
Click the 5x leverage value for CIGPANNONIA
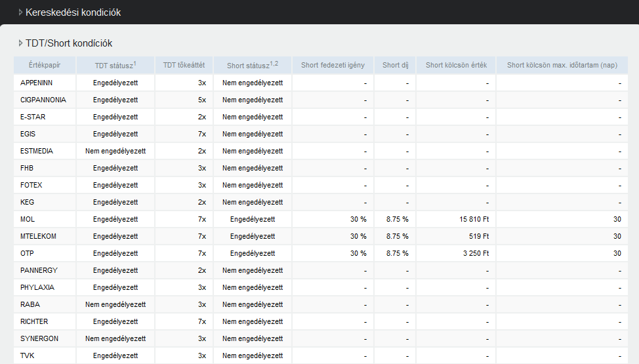coord(202,100)
